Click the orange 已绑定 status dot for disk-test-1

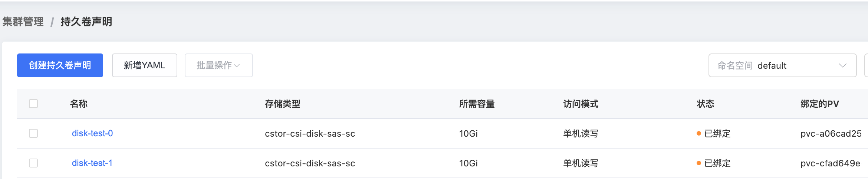[699, 163]
